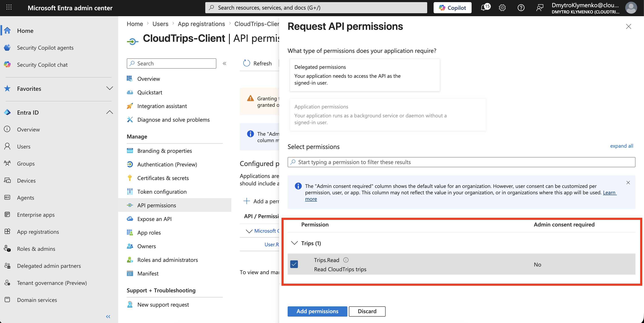
Task: Collapse the Microsoft Graph permission group
Action: coord(249,231)
